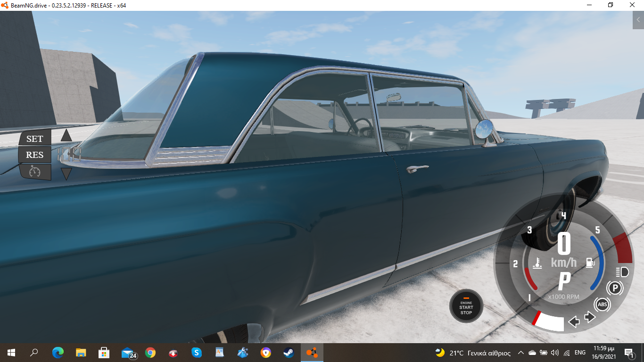Increase cruise speed with the up arrow
Viewport: 644px width, 362px height.
[x=66, y=135]
